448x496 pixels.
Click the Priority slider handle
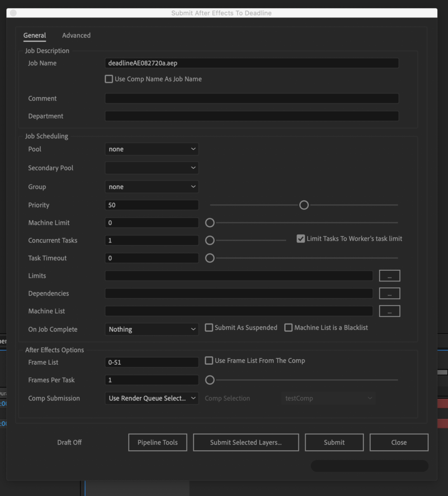pyautogui.click(x=304, y=205)
